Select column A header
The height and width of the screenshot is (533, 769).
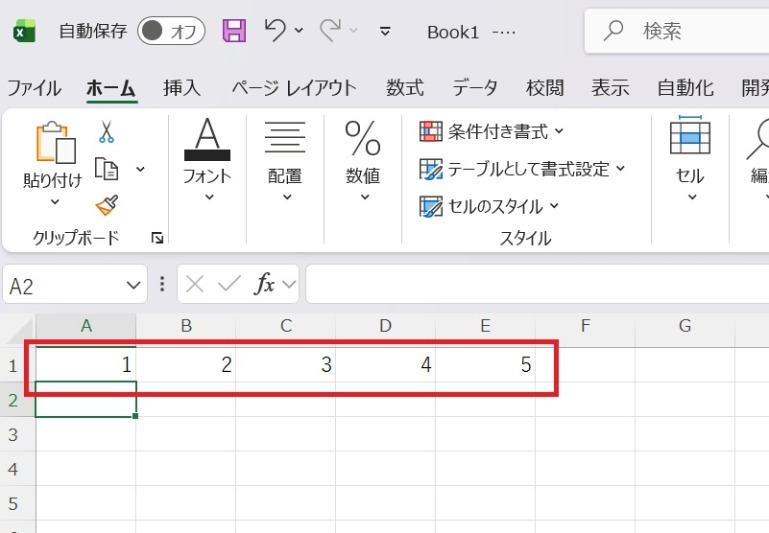86,326
